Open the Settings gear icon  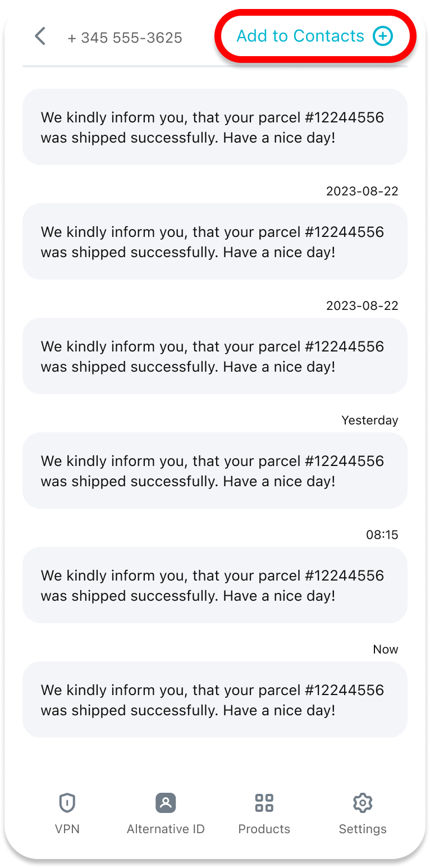pos(363,803)
